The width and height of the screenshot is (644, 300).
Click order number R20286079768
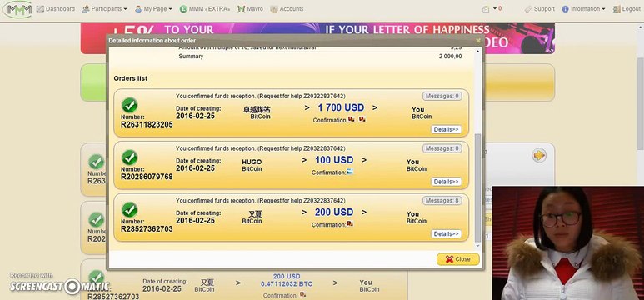click(147, 177)
